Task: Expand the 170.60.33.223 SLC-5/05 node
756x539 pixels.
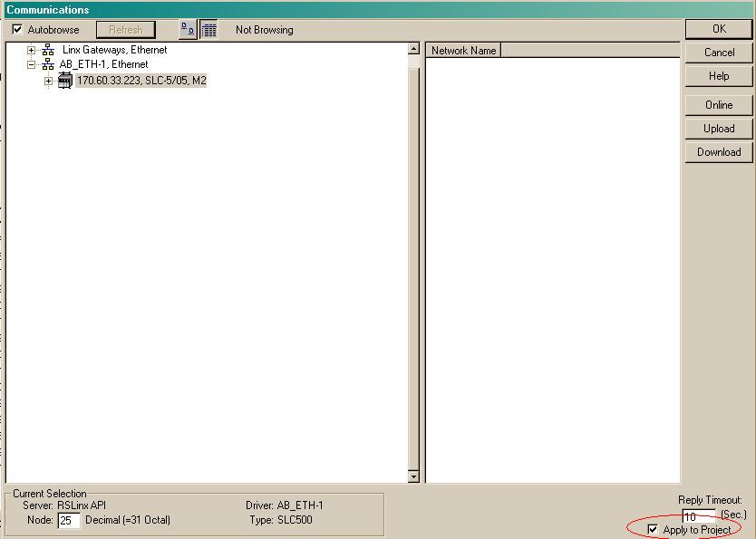Action: click(48, 81)
